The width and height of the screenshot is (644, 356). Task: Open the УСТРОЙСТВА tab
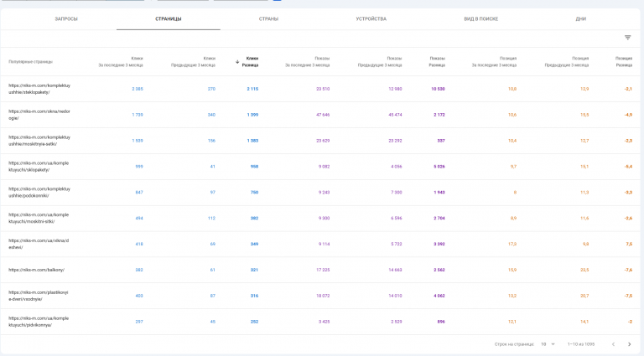coord(371,19)
